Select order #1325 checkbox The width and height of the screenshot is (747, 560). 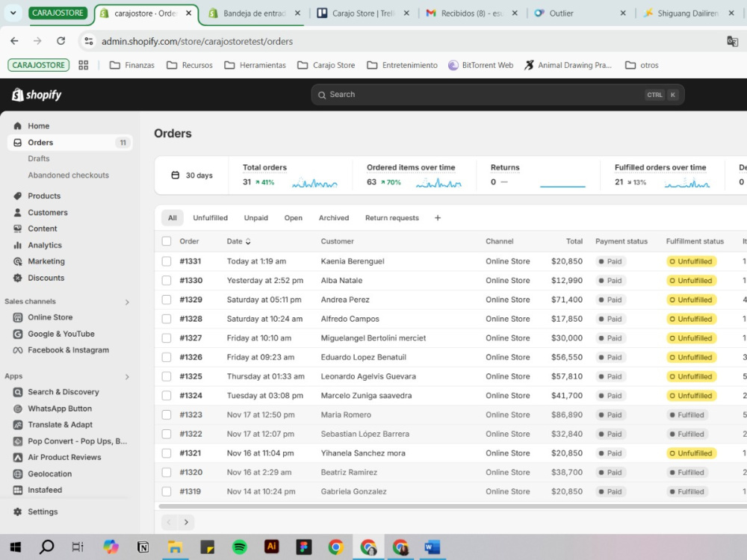[x=167, y=376]
